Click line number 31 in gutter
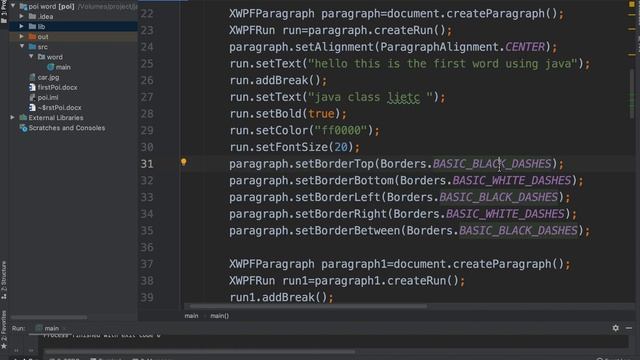Screen dimensions: 640x360 (x=147, y=164)
